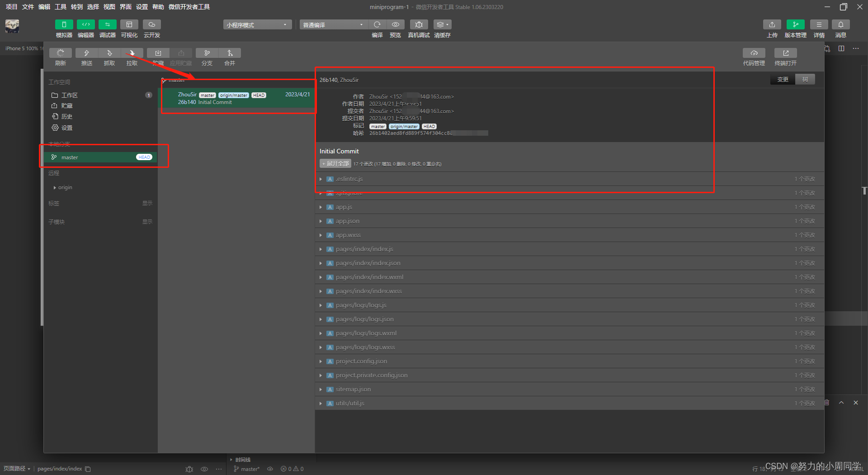Expand the app.js file diff
This screenshot has width=868, height=475.
click(321, 207)
